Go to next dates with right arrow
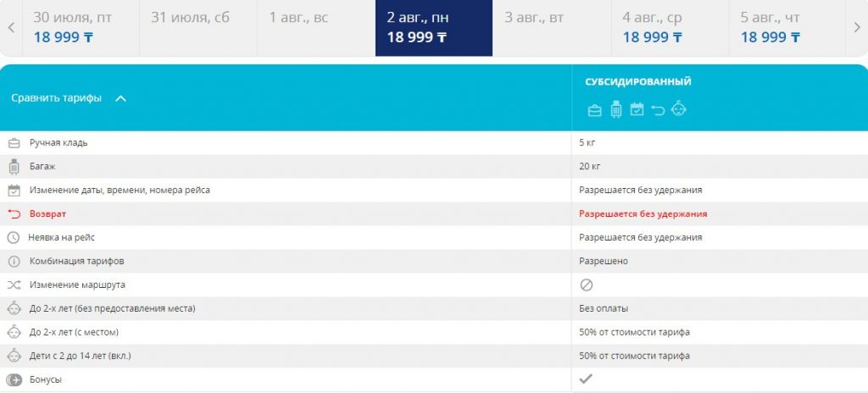Viewport: 868px width, 393px height. click(857, 28)
